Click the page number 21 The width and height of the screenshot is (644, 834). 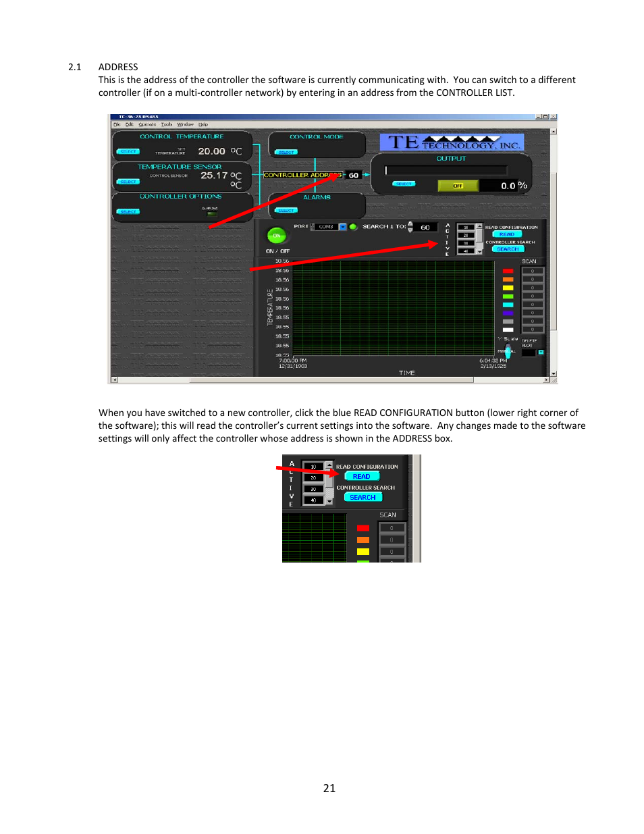click(x=329, y=788)
